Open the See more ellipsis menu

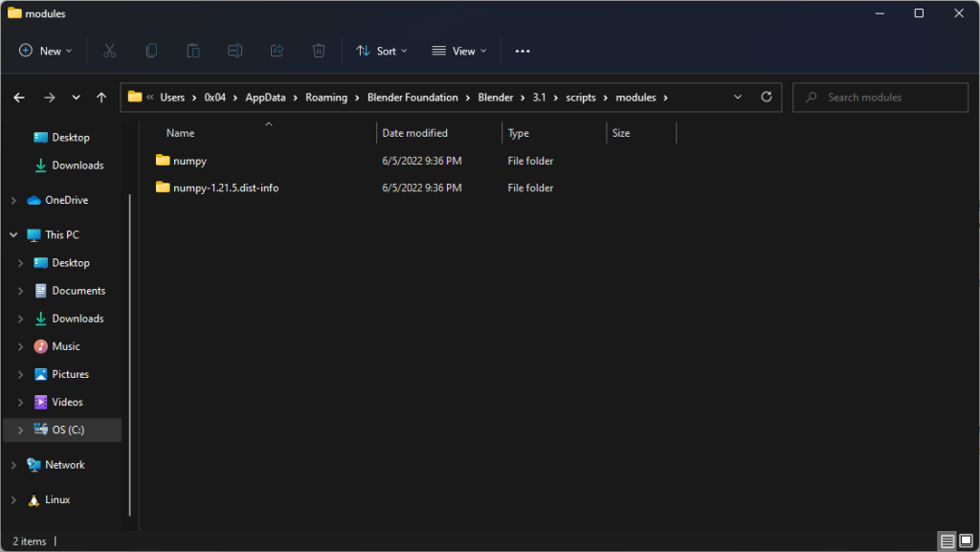coord(523,51)
